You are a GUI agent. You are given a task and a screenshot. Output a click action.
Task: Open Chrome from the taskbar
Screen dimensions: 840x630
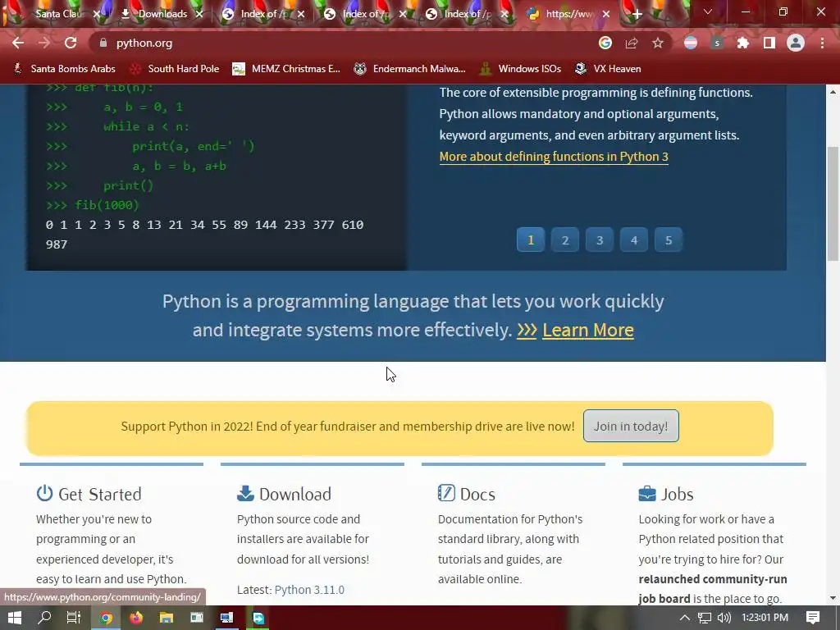pos(106,618)
